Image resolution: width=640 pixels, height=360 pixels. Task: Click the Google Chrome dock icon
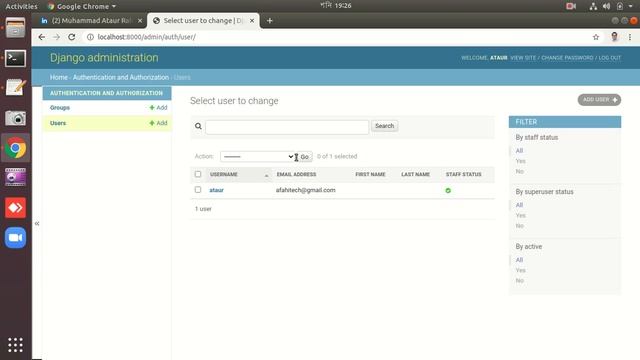click(x=16, y=148)
